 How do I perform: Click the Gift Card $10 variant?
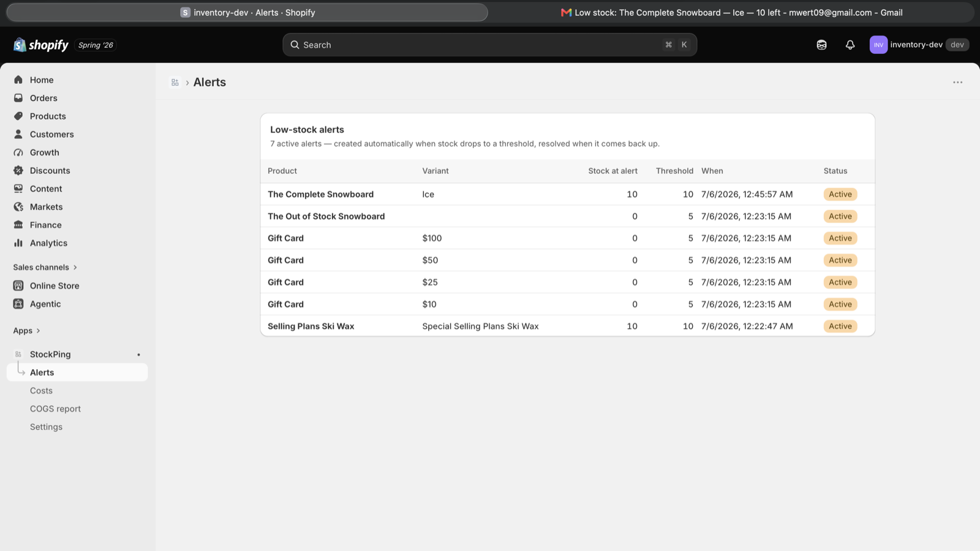click(x=429, y=304)
